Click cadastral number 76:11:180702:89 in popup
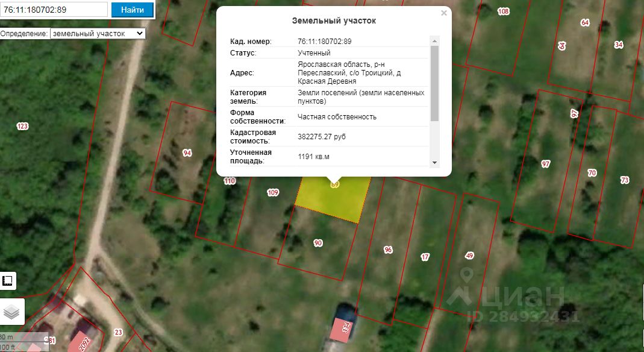 (325, 42)
